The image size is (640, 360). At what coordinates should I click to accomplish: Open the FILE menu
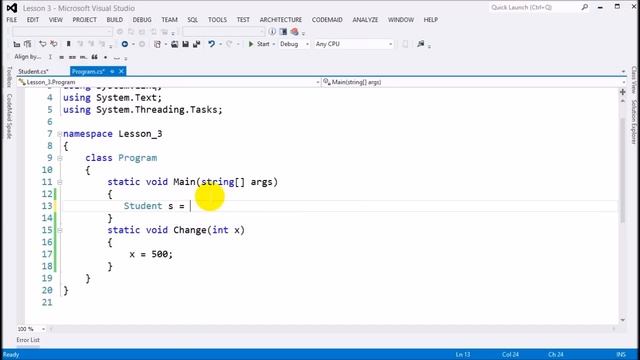12,20
